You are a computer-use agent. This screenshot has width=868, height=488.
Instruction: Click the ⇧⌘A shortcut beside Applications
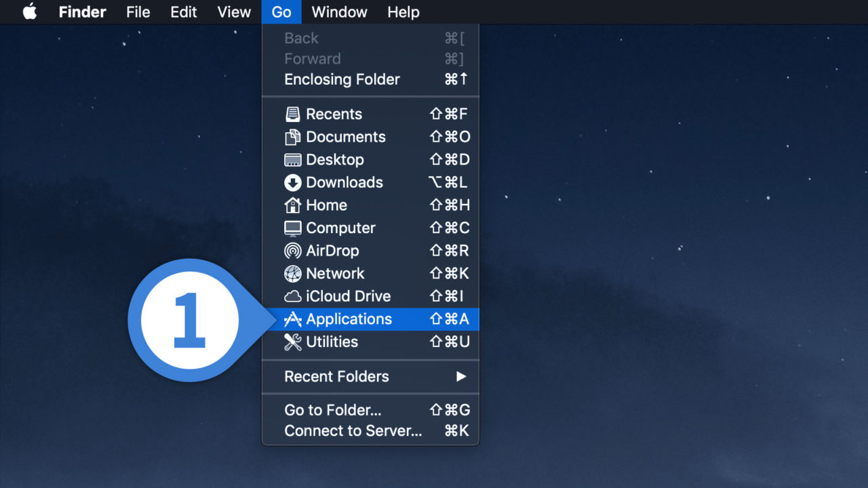[x=450, y=319]
